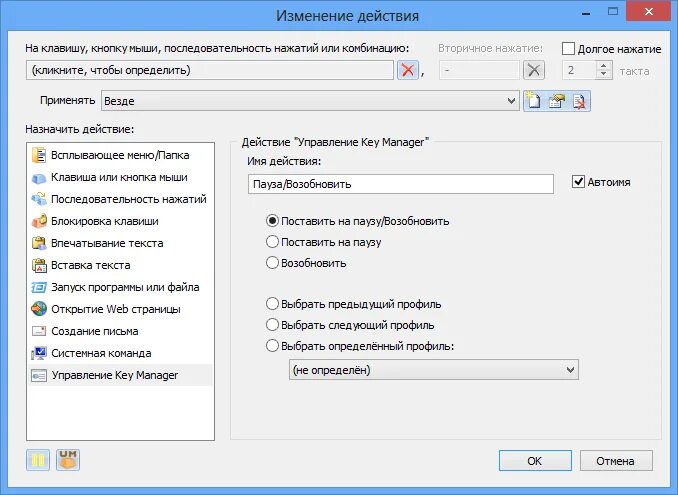Click the UM icon at bottom left
The height and width of the screenshot is (495, 678).
tap(68, 460)
